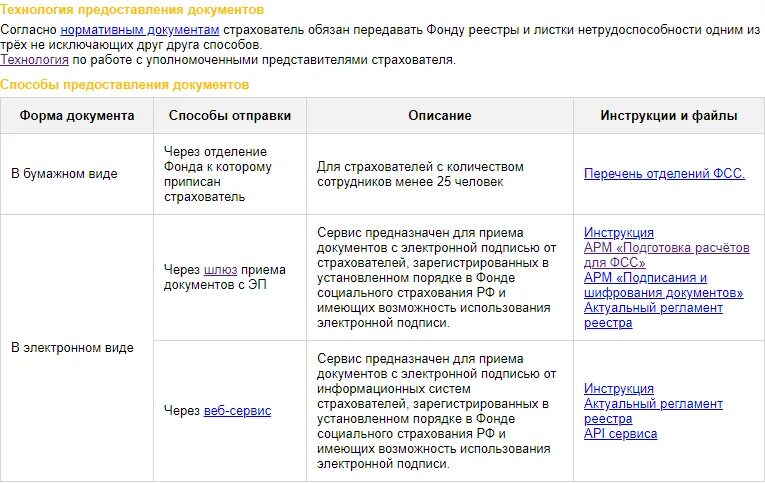Click the «Через отделение Фонда» cell text

218,174
